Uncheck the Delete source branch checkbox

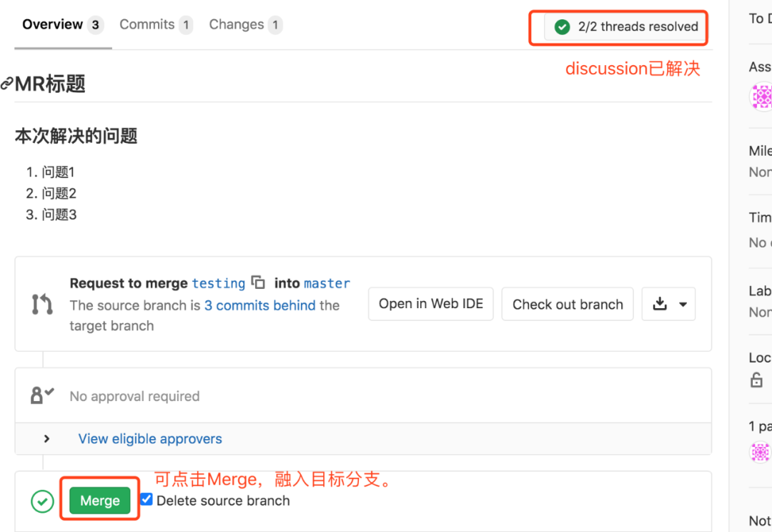coord(146,499)
